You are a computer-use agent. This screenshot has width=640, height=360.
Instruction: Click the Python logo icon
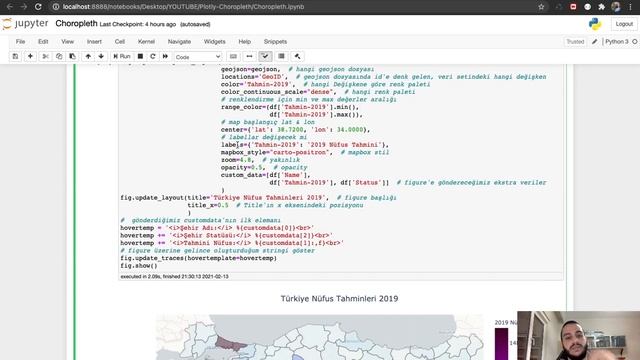[x=595, y=24]
